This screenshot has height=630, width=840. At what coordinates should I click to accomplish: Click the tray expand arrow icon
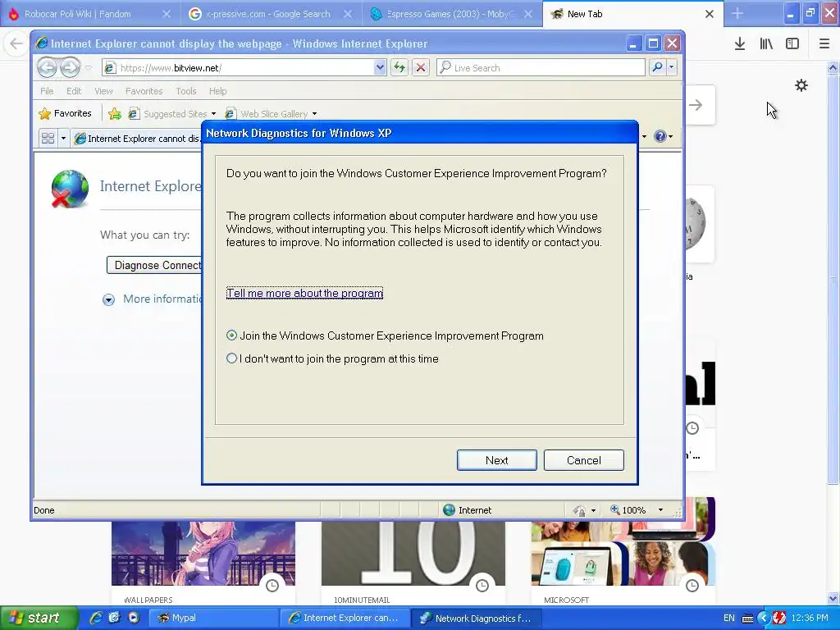click(x=764, y=618)
